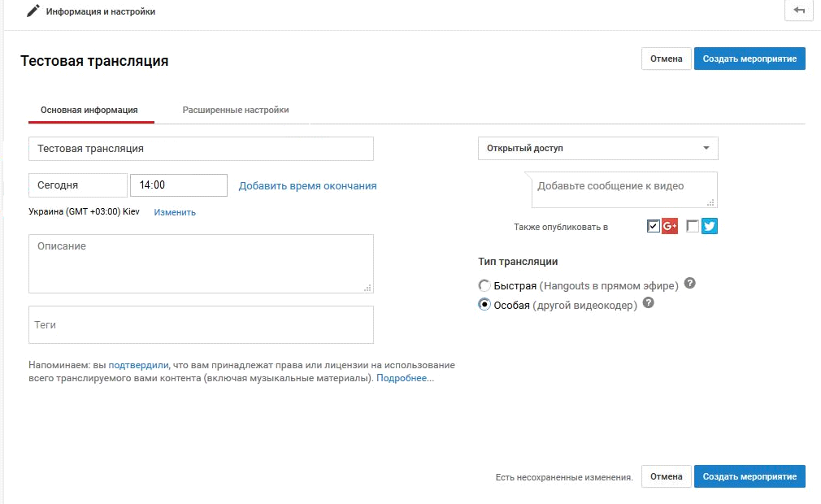The width and height of the screenshot is (821, 504).
Task: Enable the Twitter publish checkbox
Action: pos(693,227)
